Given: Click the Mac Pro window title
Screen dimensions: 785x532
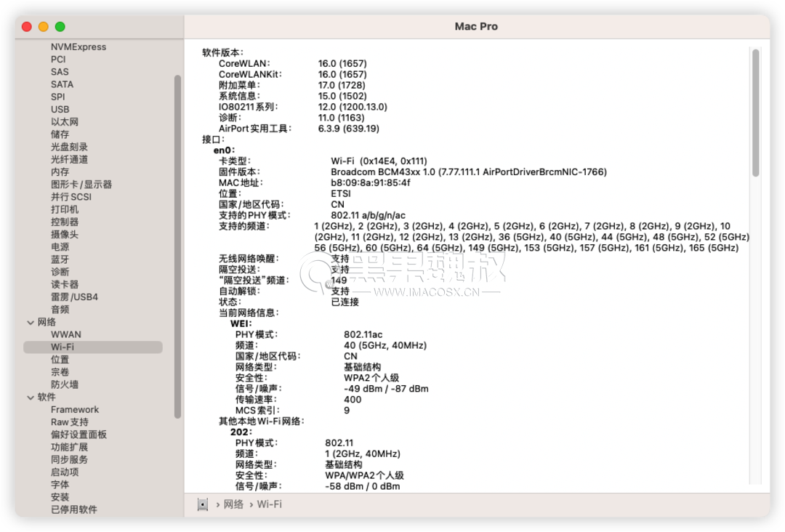Looking at the screenshot, I should (476, 26).
